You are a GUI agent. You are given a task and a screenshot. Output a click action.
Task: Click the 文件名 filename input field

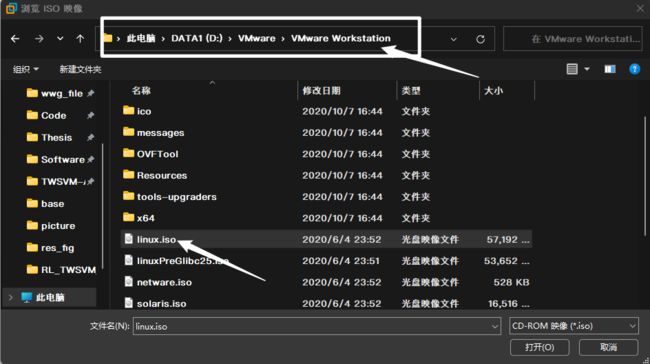(x=317, y=326)
